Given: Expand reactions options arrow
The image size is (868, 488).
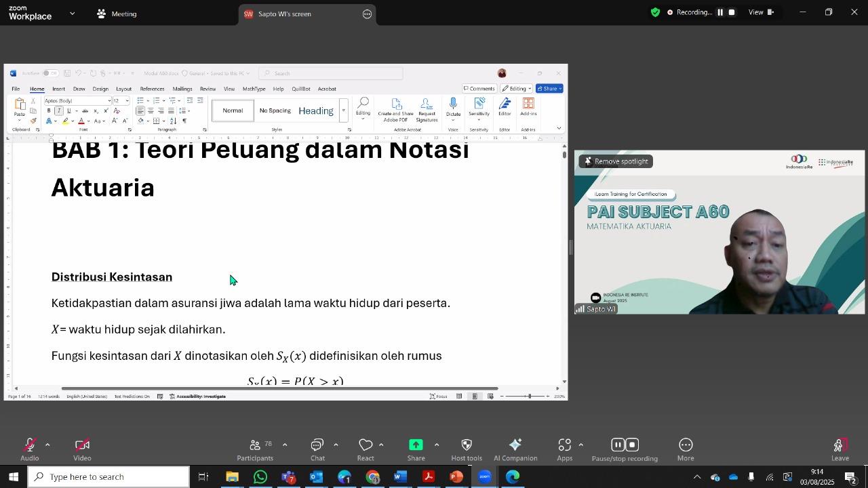Looking at the screenshot, I should 381,445.
